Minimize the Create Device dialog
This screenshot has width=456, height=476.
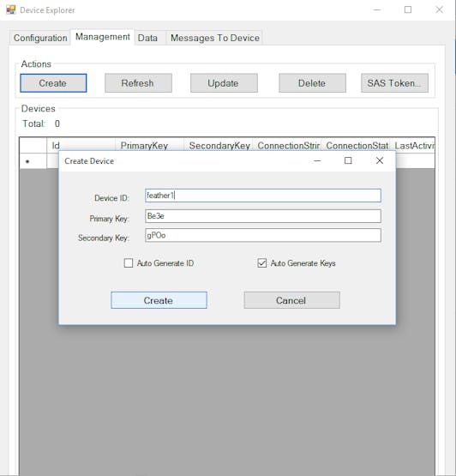tap(317, 160)
